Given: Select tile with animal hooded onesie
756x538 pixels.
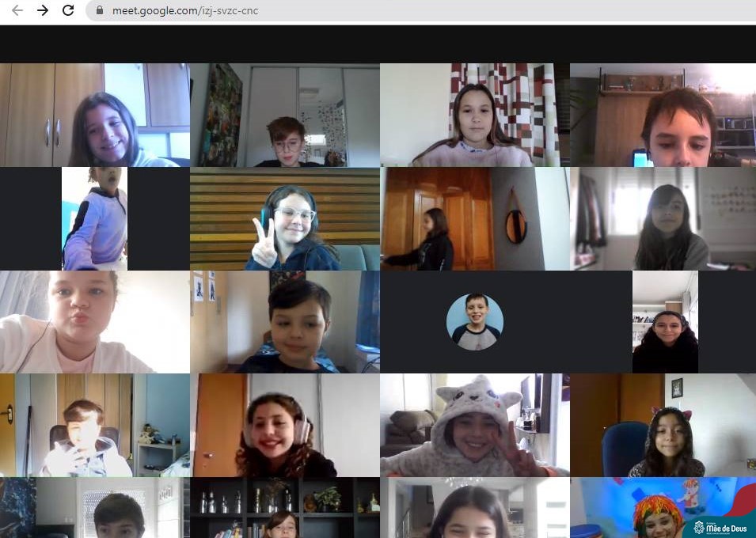Looking at the screenshot, I should [x=475, y=426].
